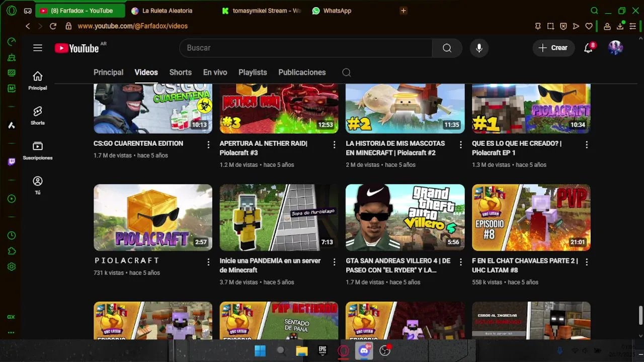
Task: Open the ad blocker shield icon
Action: [x=563, y=26]
